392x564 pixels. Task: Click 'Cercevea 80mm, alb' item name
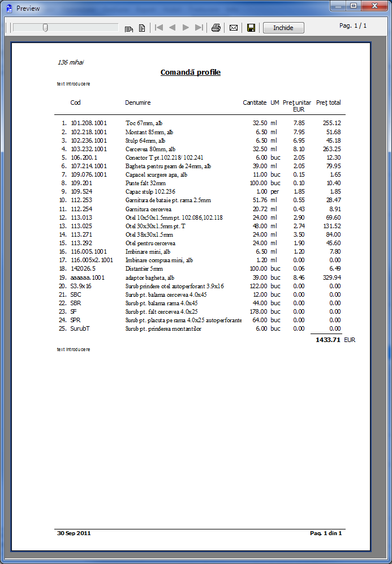(x=150, y=149)
